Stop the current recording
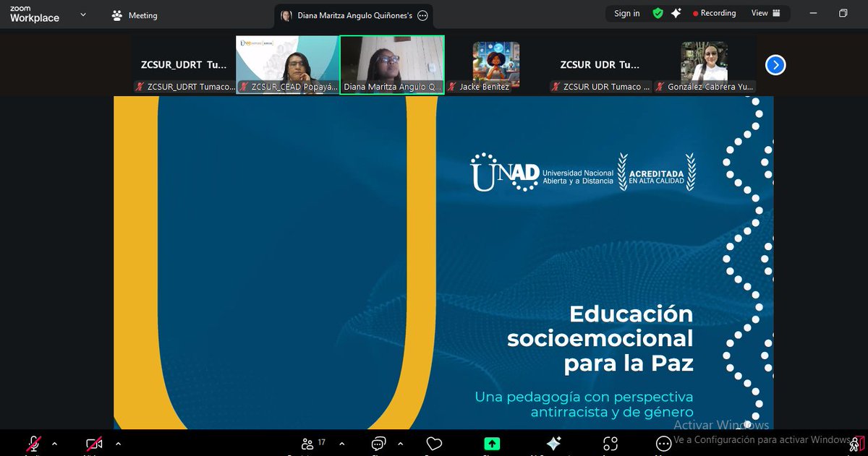868x456 pixels. (697, 13)
